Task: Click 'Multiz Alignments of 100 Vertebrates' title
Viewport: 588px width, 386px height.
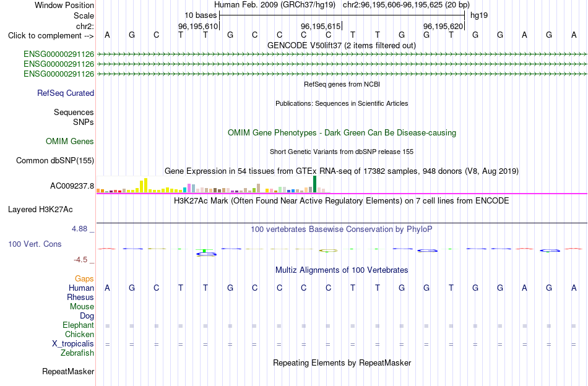Action: 342,270
